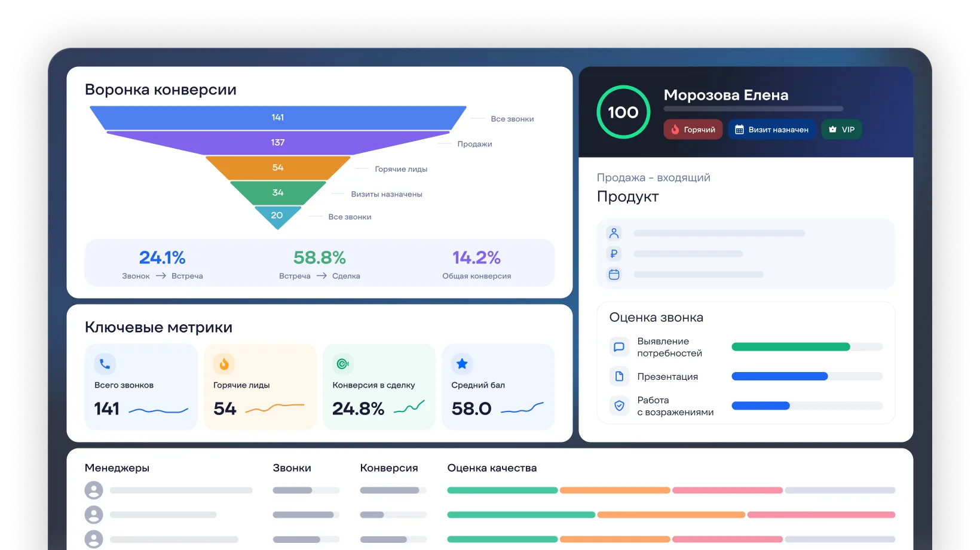This screenshot has width=980, height=550.
Task: Click the second manager avatar icon
Action: pos(94,515)
